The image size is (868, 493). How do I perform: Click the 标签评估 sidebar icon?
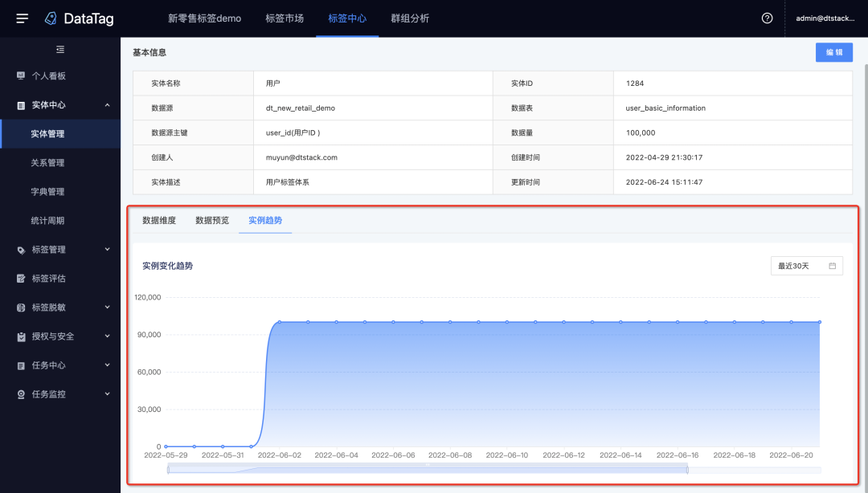(21, 279)
